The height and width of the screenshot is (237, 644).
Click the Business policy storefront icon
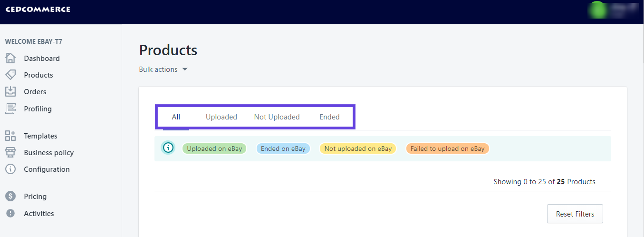[10, 153]
